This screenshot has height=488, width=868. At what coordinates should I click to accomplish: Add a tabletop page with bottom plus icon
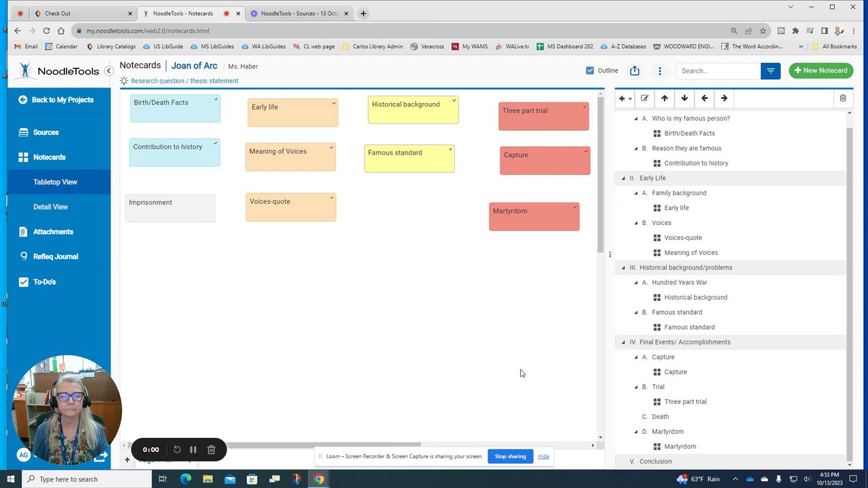pyautogui.click(x=127, y=460)
